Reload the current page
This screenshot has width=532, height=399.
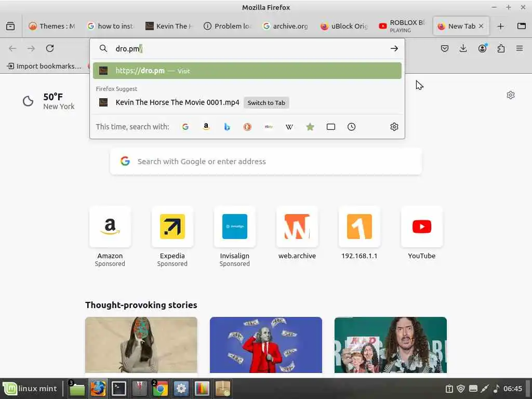tap(50, 48)
